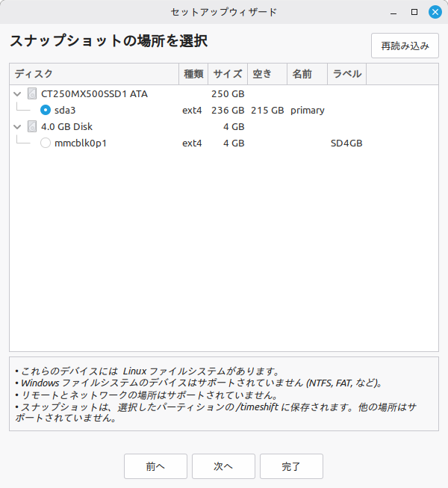
Task: Collapse the 4.0 GB Disk tree
Action: click(18, 127)
